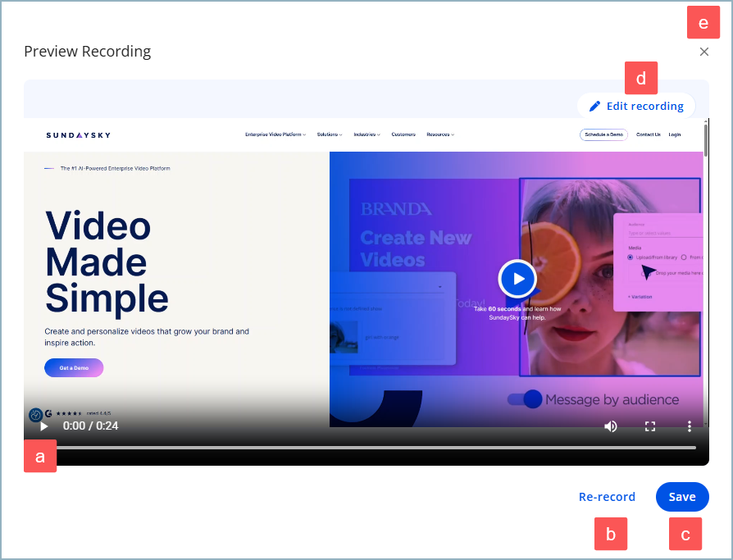Toggle the Message by audience switch
Screen dimensions: 733x560
(x=525, y=399)
